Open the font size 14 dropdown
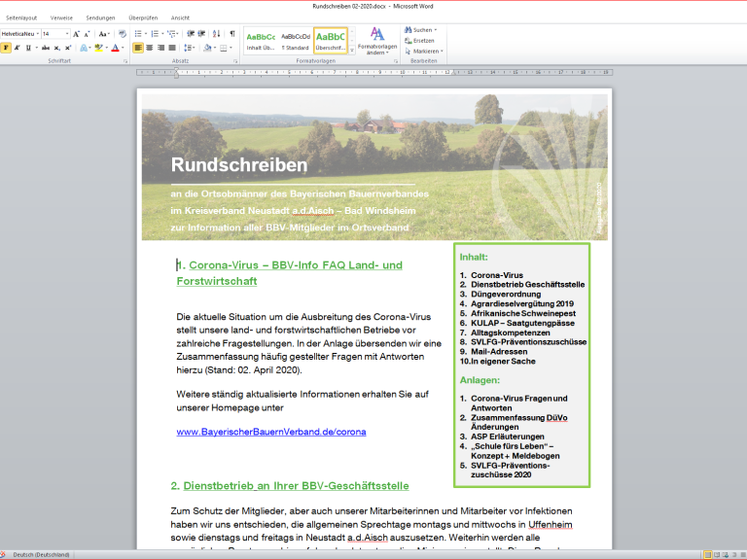The height and width of the screenshot is (560, 747). (67, 34)
